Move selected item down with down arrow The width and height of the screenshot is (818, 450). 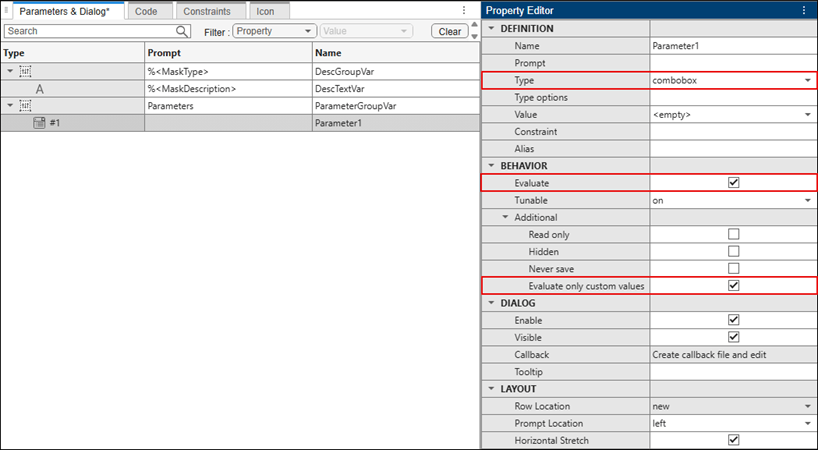click(474, 37)
